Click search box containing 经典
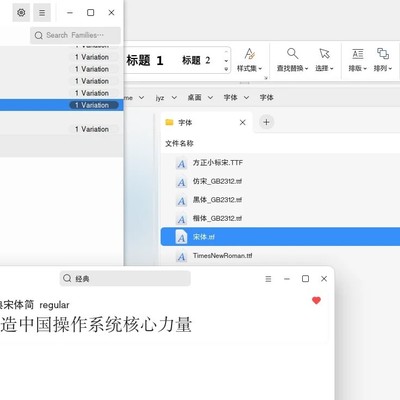400x400 pixels. [x=125, y=278]
